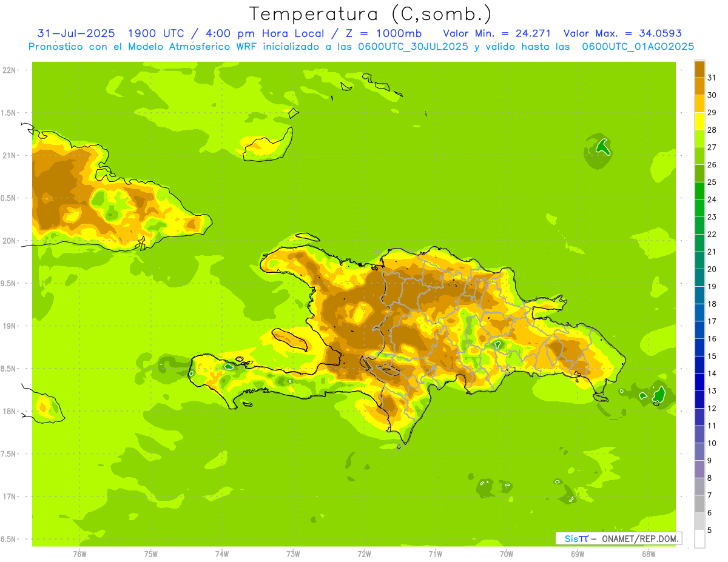Viewport: 728px width, 562px height.
Task: Click the colorbar label 26
Action: [712, 164]
